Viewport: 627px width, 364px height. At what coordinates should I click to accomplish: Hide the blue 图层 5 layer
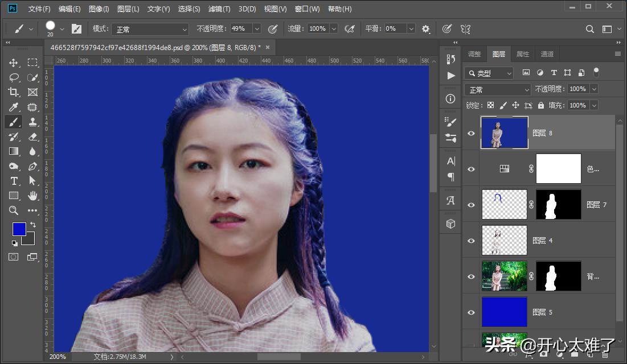point(471,312)
